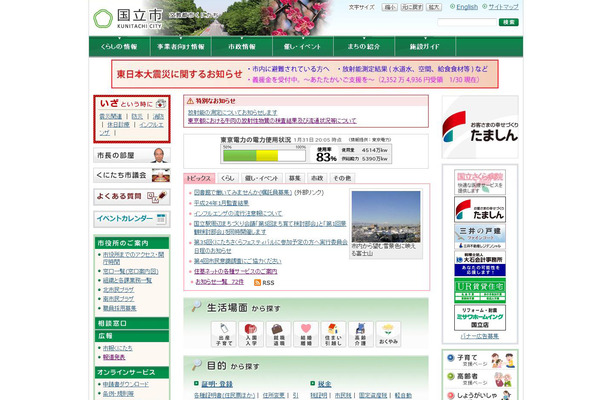Click the 特別なお知らせ warning triangle icon
This screenshot has height=400, width=610.
190,101
